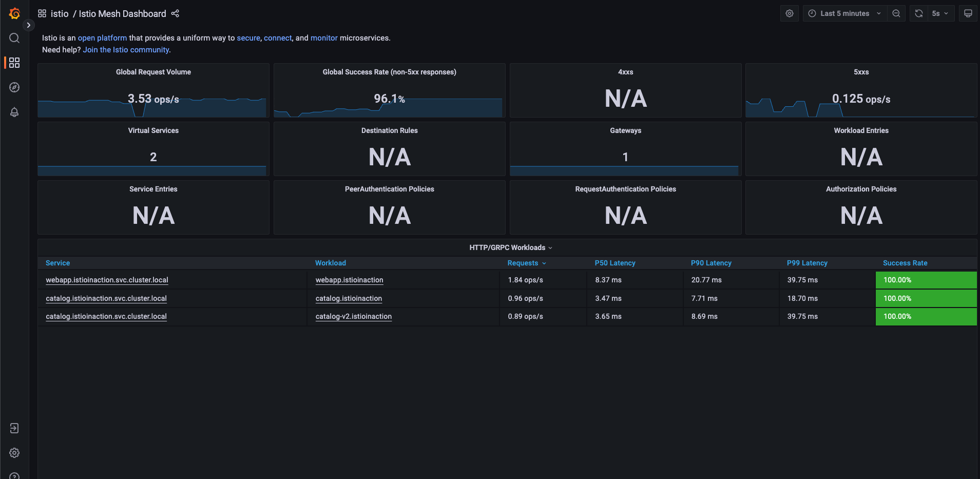The width and height of the screenshot is (980, 479).
Task: Open the dashboard settings gear
Action: coord(790,13)
